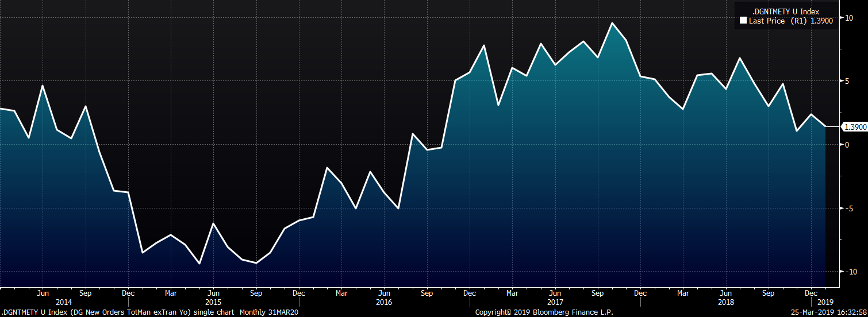Image resolution: width=868 pixels, height=317 pixels.
Task: Select the 2019 year label on time axis
Action: 824,302
